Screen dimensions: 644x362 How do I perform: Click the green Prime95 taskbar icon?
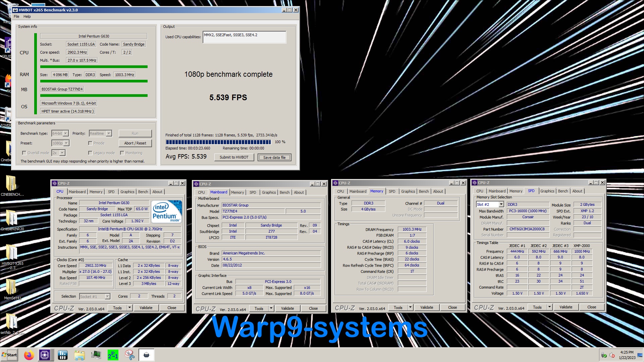[x=113, y=355]
